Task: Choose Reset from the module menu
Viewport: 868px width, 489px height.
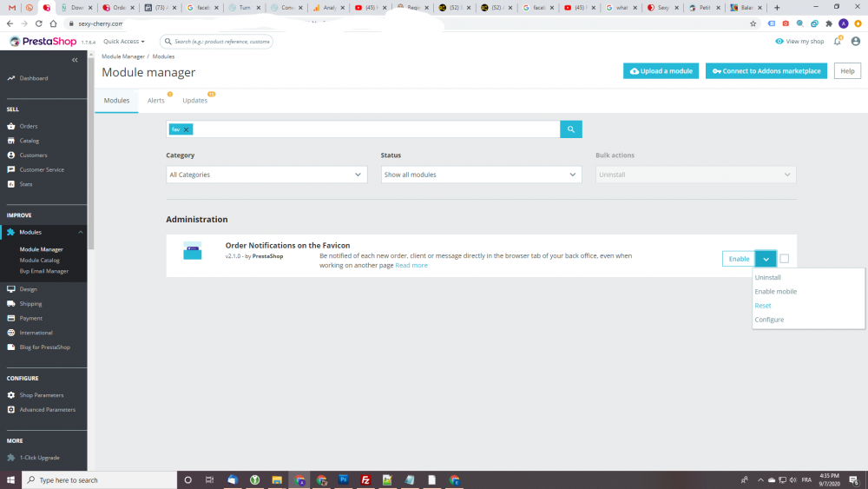Action: [x=763, y=306]
